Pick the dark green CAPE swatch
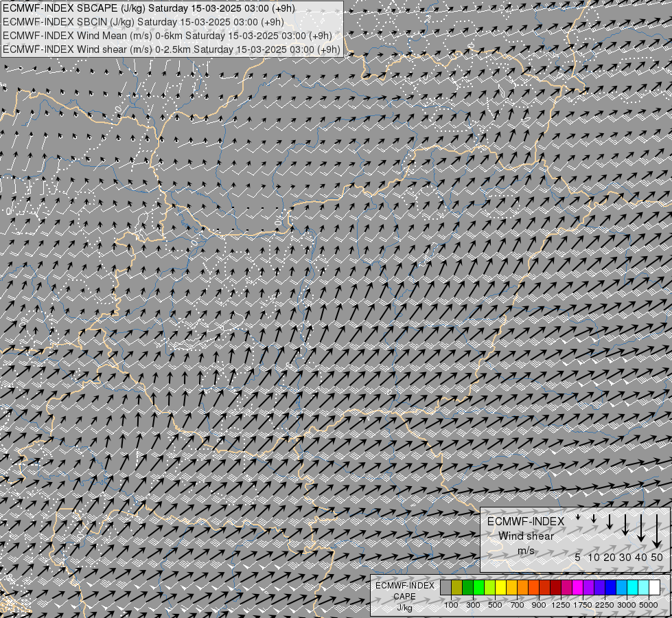This screenshot has width=672, height=618. click(468, 587)
